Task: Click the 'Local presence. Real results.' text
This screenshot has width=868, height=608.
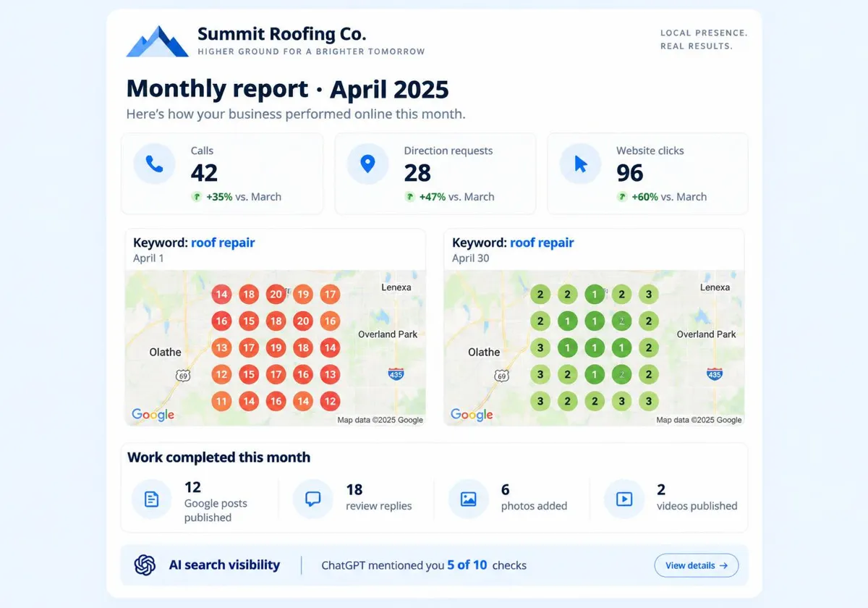Action: (704, 40)
